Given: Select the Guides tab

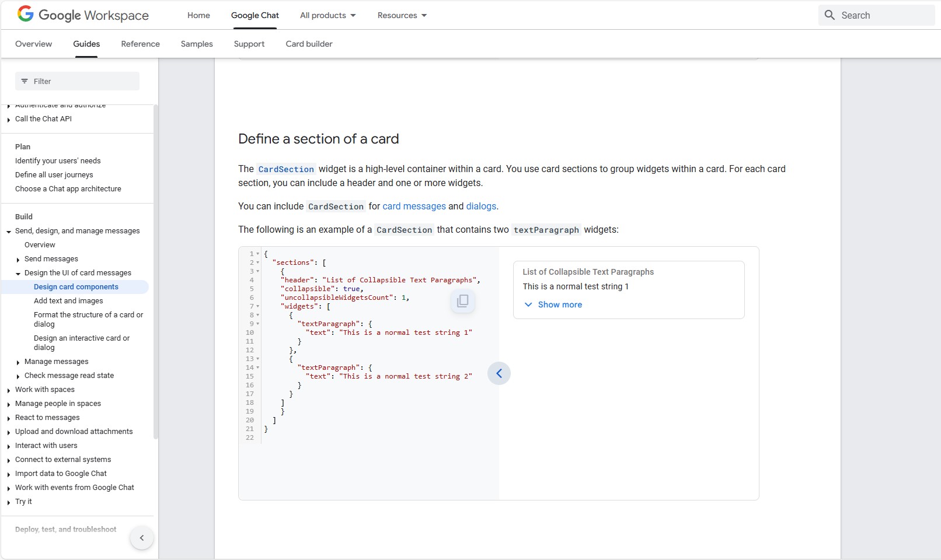Looking at the screenshot, I should coord(86,44).
